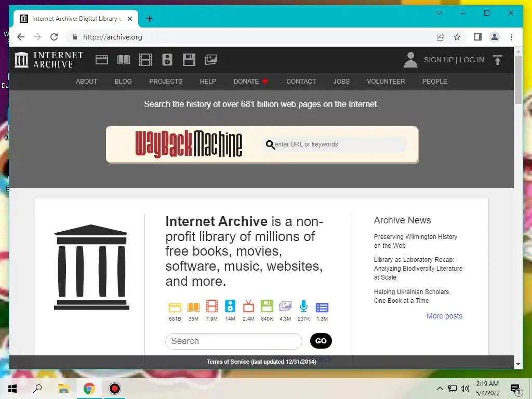Click the green Software icon labeled 840K
The height and width of the screenshot is (399, 532).
[x=267, y=307]
